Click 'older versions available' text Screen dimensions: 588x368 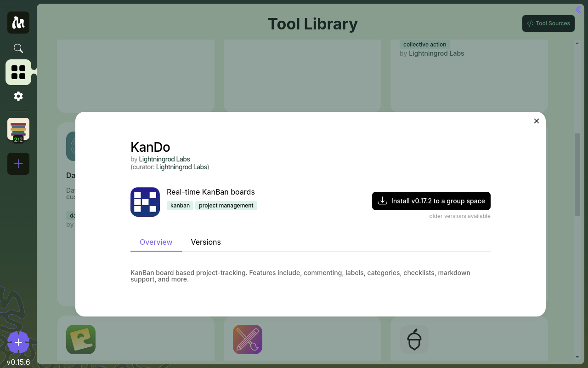pyautogui.click(x=460, y=216)
